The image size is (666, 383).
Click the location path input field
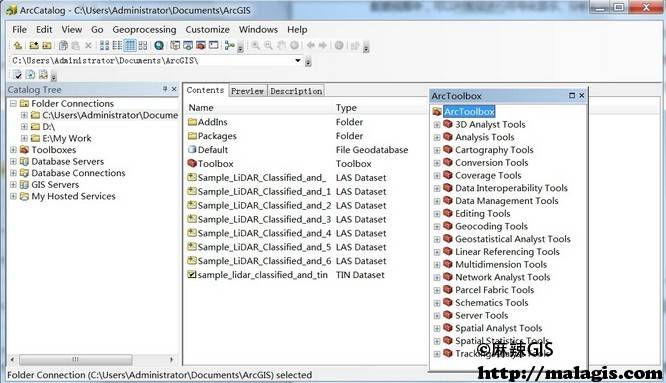pos(156,61)
